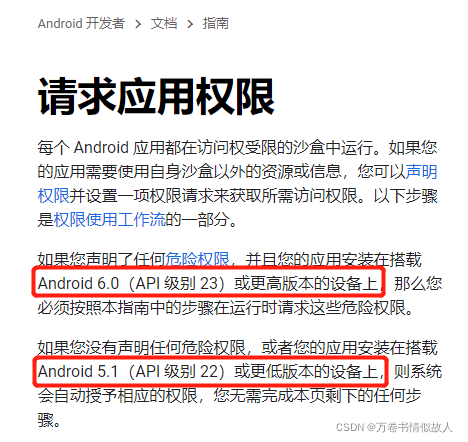
Task: Click chevron between Android 开发者 and 文档
Action: (138, 24)
